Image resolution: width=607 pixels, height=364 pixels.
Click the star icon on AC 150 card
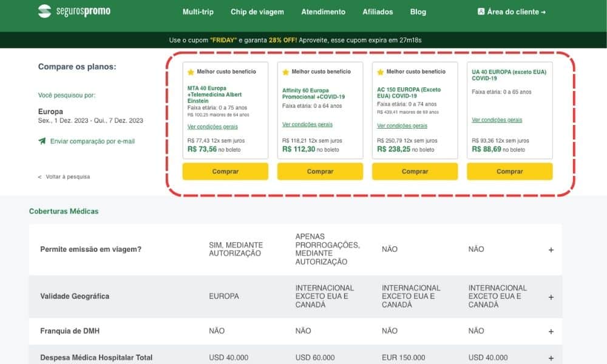(x=381, y=72)
